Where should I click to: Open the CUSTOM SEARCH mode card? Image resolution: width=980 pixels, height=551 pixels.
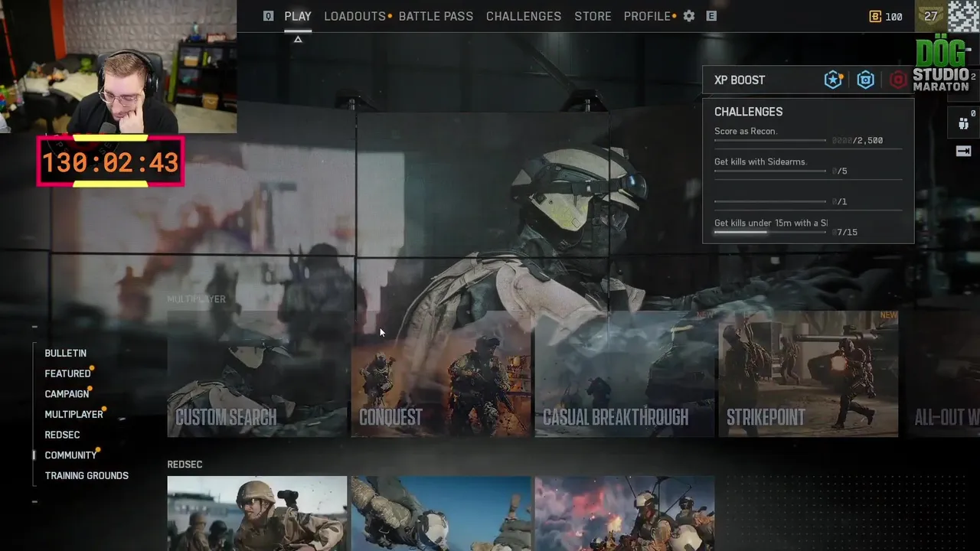pyautogui.click(x=256, y=373)
